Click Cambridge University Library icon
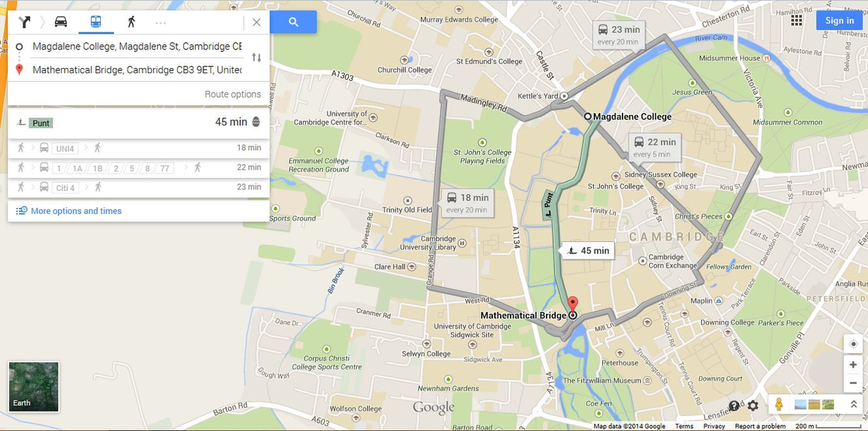868x431 pixels. click(463, 243)
